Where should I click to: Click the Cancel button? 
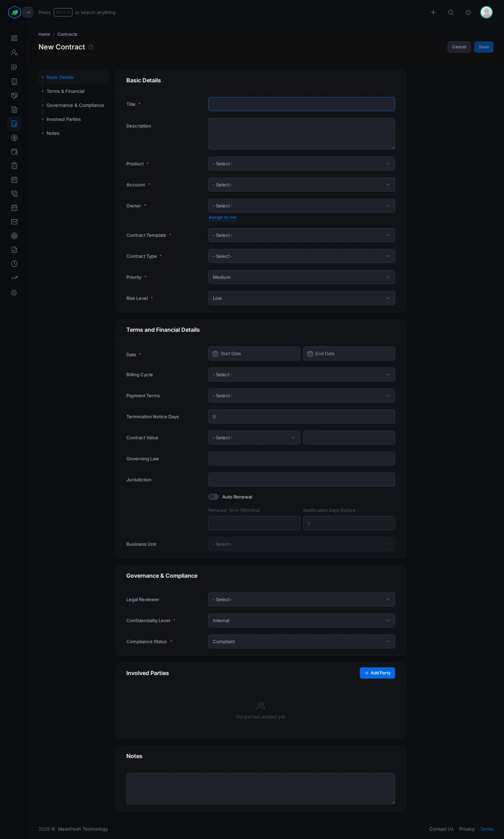[x=459, y=47]
